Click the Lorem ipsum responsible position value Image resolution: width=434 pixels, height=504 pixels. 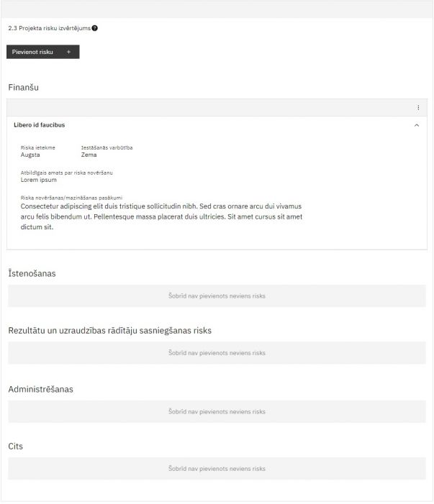pyautogui.click(x=39, y=180)
